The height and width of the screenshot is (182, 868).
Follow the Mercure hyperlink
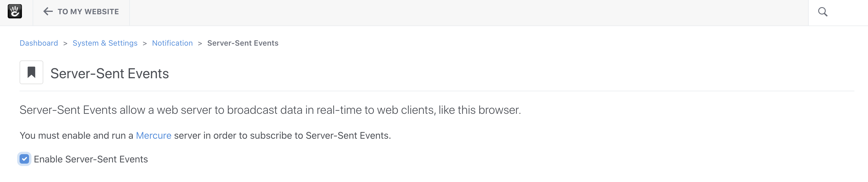154,135
